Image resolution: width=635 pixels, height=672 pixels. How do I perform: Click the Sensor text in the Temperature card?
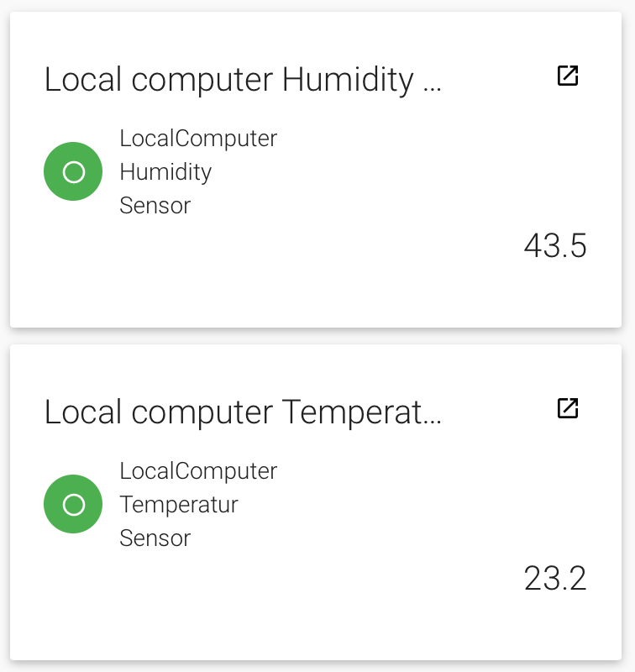155,538
